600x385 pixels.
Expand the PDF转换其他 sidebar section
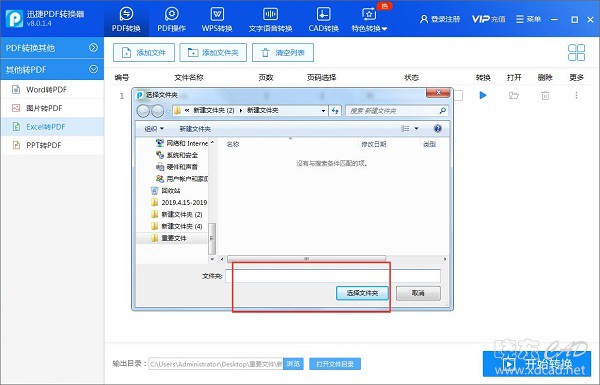pyautogui.click(x=52, y=48)
